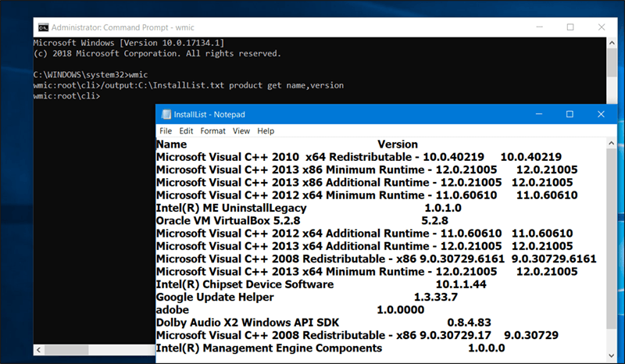Image resolution: width=625 pixels, height=364 pixels.
Task: Click 'Microsoft Windows [Version 10.0.17134.1]' line
Action: tap(129, 43)
